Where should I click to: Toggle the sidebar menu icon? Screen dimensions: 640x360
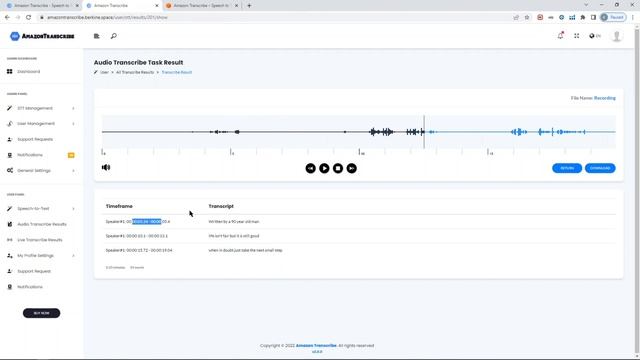click(97, 36)
